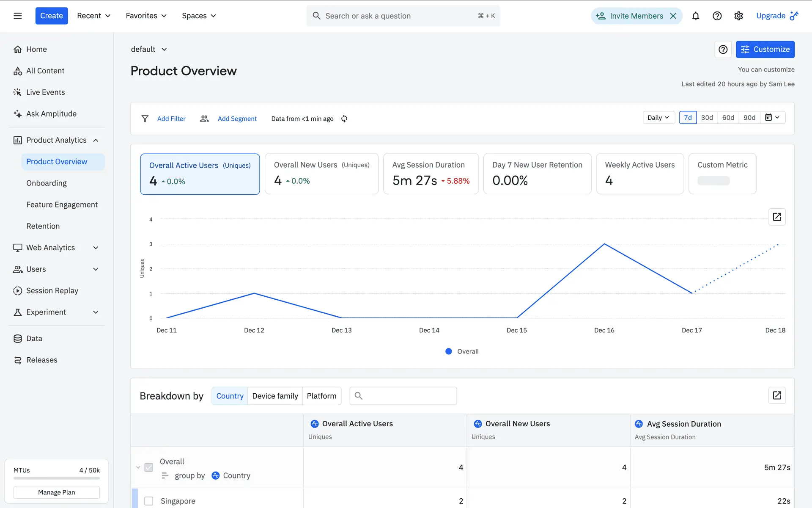Viewport: 812px width, 508px height.
Task: Check the Singapore row checkbox
Action: pos(149,501)
